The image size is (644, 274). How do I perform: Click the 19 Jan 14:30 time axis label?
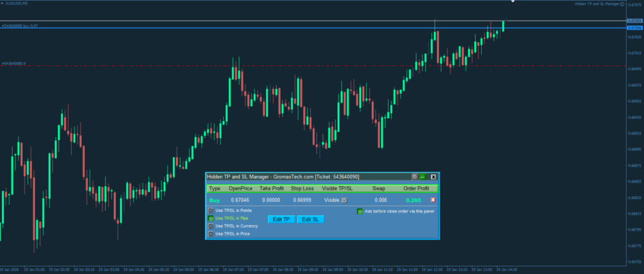click(x=506, y=270)
